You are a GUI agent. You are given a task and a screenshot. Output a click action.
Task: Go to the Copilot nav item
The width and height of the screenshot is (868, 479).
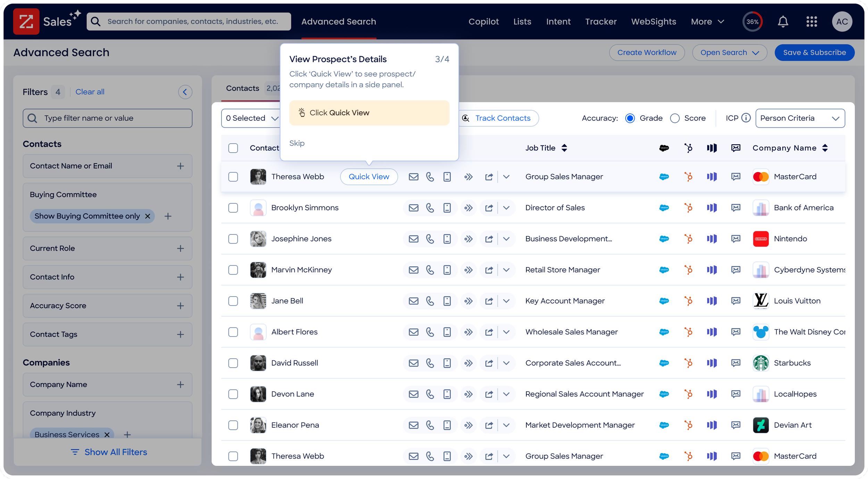(x=483, y=22)
